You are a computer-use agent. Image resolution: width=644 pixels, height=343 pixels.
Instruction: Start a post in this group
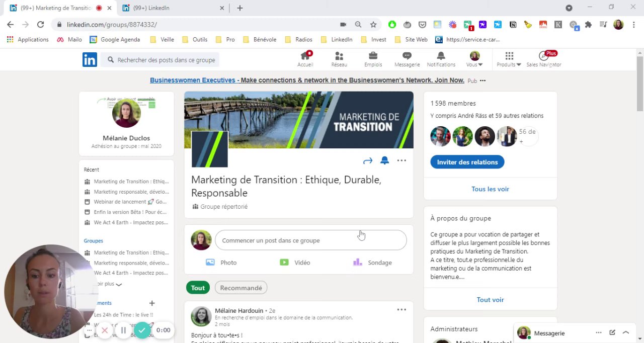pos(310,240)
